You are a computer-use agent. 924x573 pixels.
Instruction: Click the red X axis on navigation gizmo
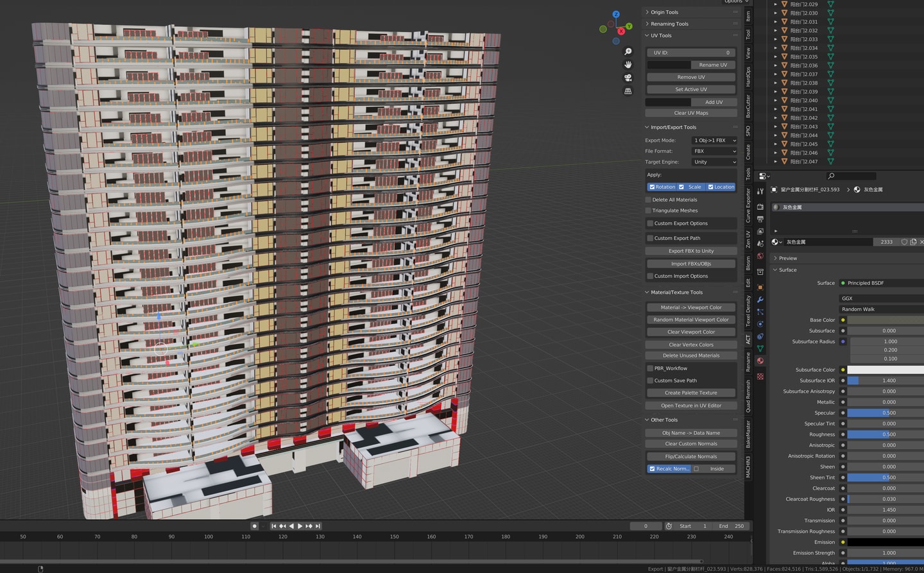click(x=621, y=31)
